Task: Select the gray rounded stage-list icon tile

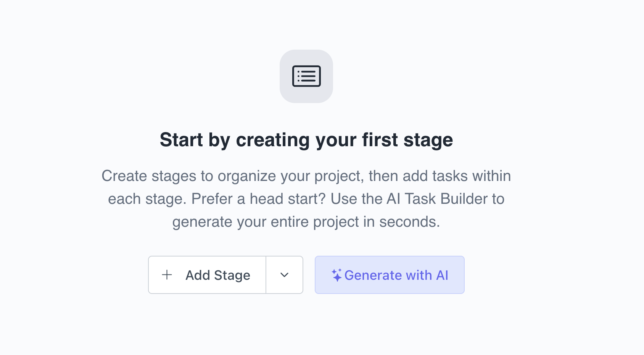Action: click(x=306, y=76)
